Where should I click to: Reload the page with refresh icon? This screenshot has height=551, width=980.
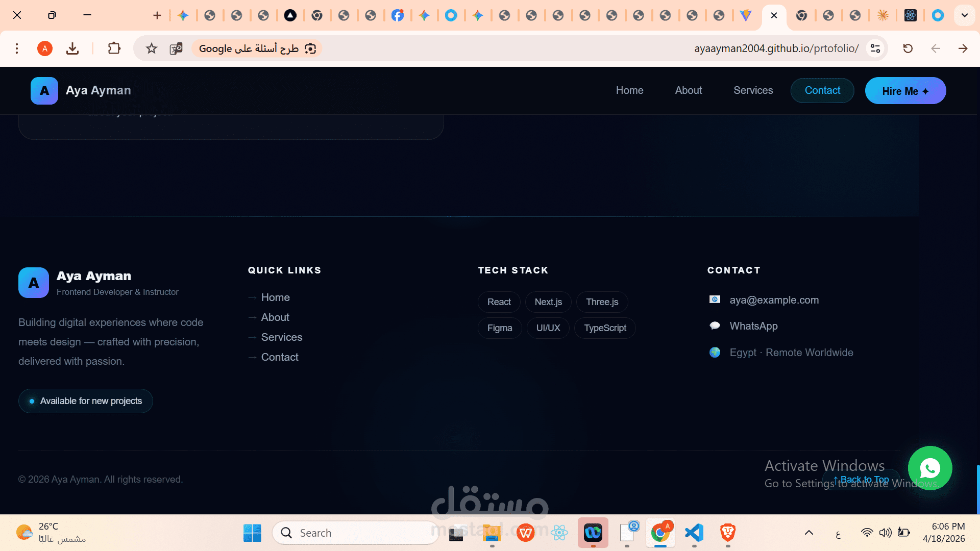(908, 48)
